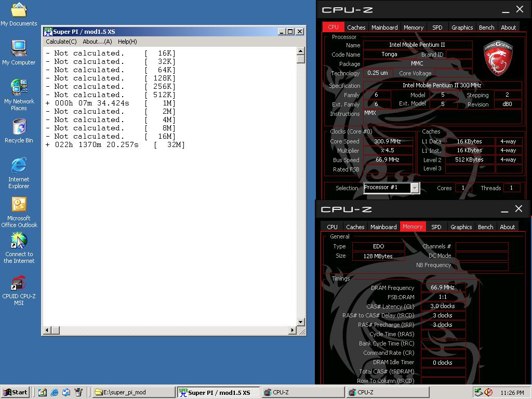532x399 pixels.
Task: Select CPU tab in upper CPU-Z window
Action: pyautogui.click(x=333, y=27)
